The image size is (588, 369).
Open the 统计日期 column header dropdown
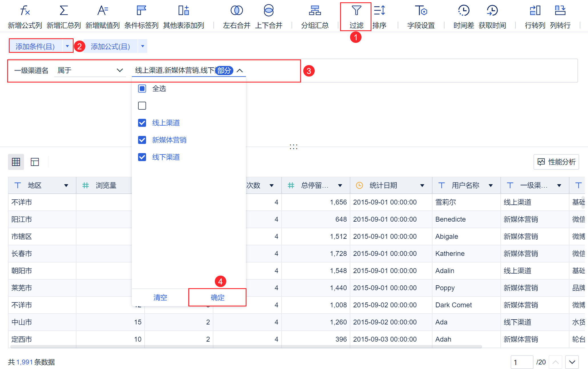point(422,186)
